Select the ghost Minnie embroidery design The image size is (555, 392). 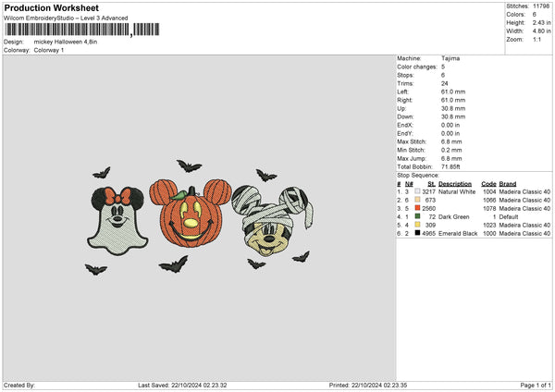[117, 221]
